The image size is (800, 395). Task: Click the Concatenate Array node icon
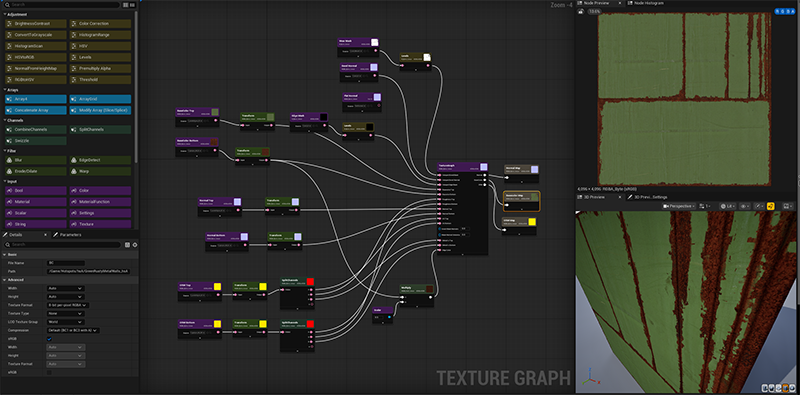click(x=10, y=110)
